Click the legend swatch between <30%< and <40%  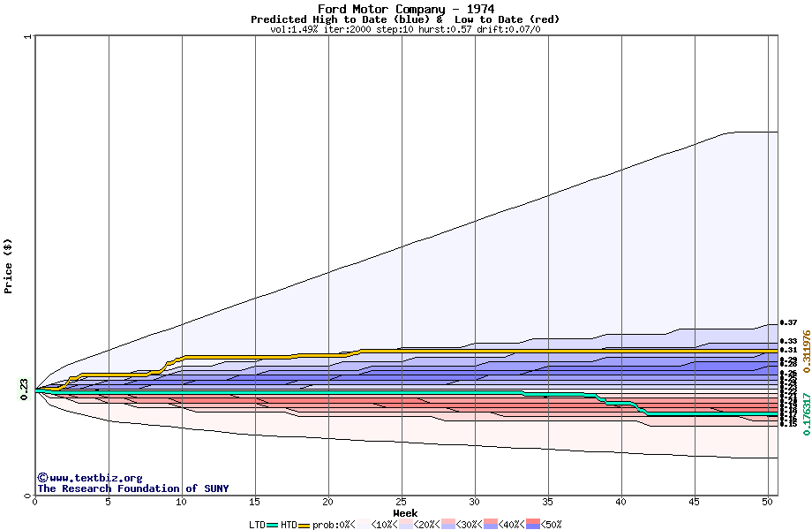[491, 525]
